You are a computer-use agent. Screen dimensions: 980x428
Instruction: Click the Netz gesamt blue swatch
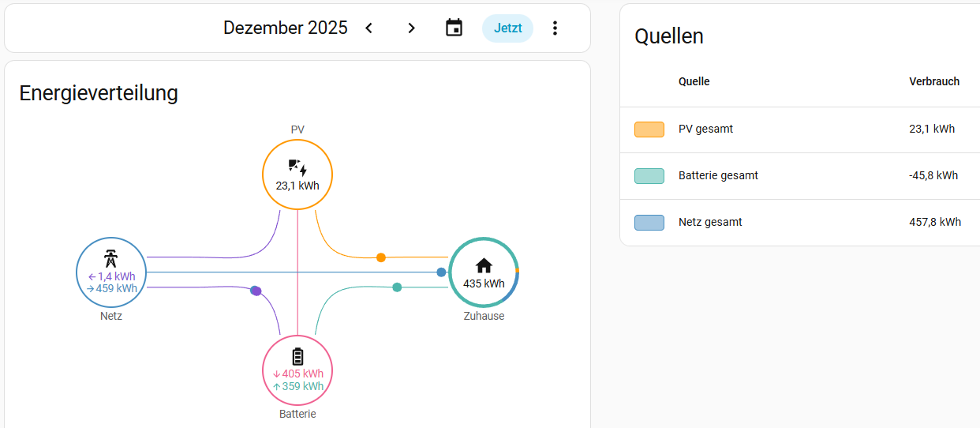coord(649,223)
